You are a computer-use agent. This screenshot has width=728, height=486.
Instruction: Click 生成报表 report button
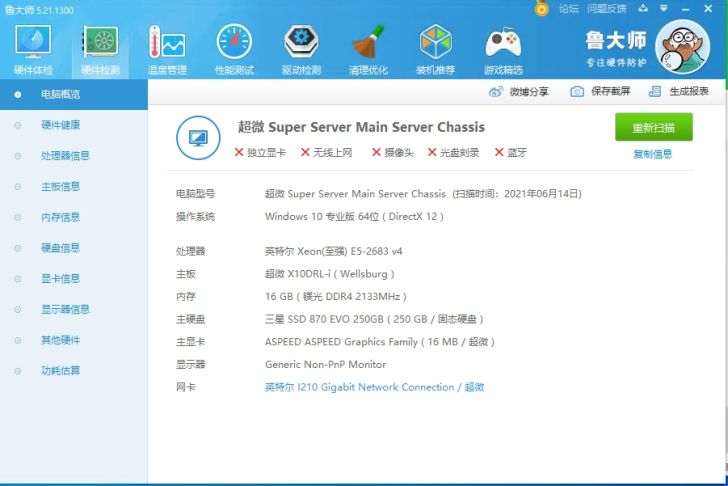(679, 91)
